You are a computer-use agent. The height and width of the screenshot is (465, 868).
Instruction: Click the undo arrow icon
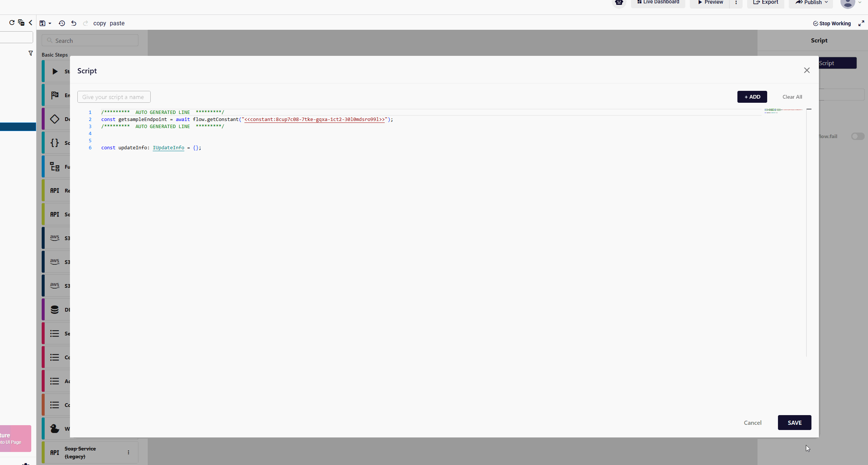coord(74,23)
